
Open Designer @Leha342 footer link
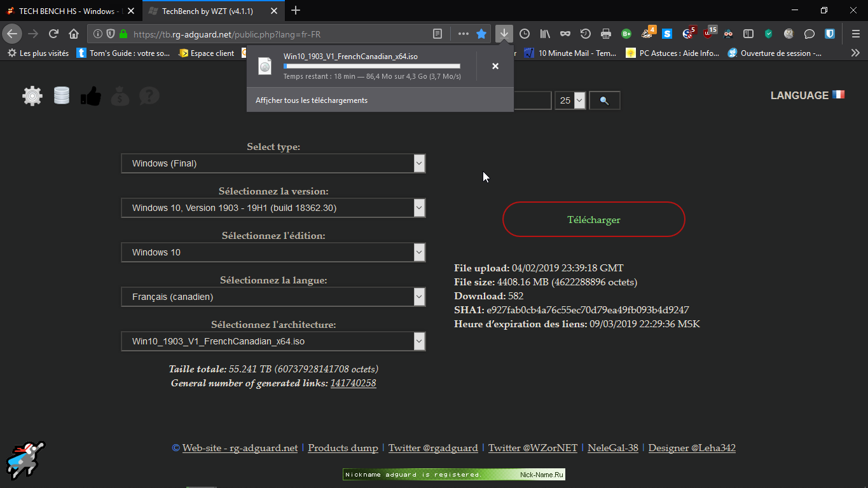pos(692,448)
